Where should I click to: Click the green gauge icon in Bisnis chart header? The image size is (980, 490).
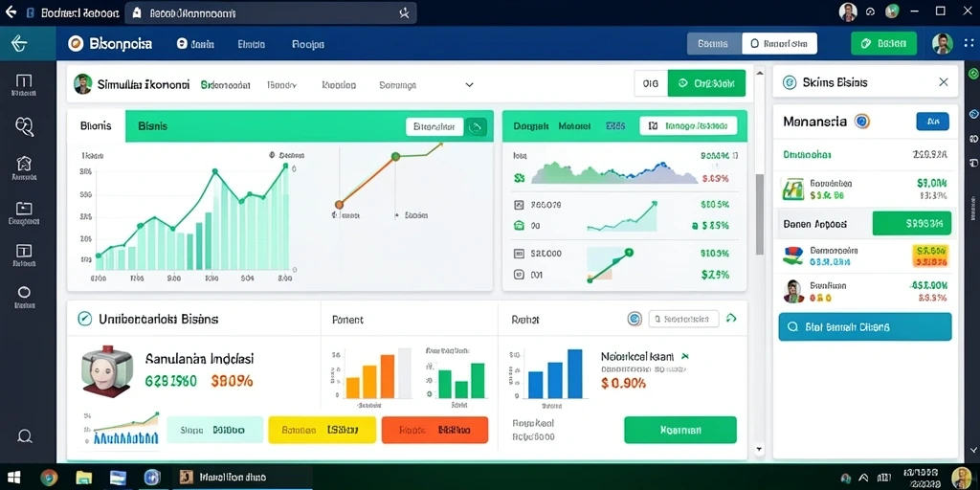coord(477,127)
